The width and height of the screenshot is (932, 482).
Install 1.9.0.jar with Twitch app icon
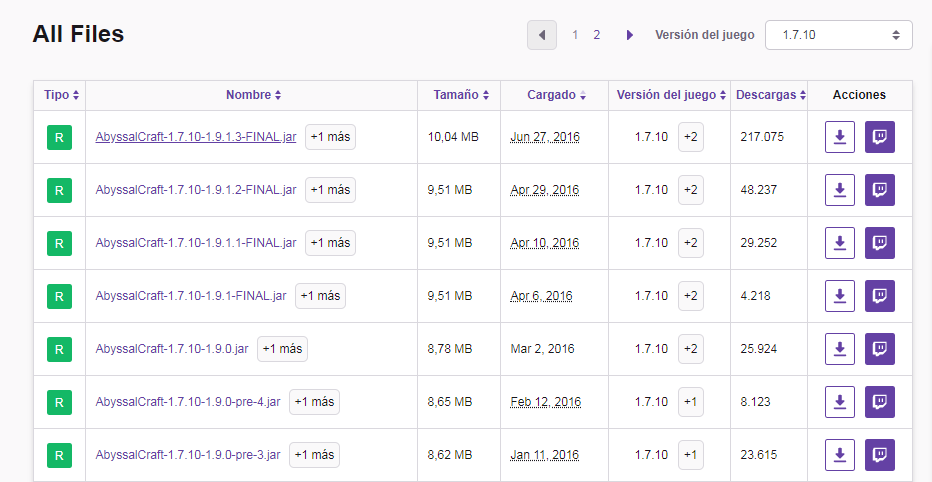click(880, 348)
